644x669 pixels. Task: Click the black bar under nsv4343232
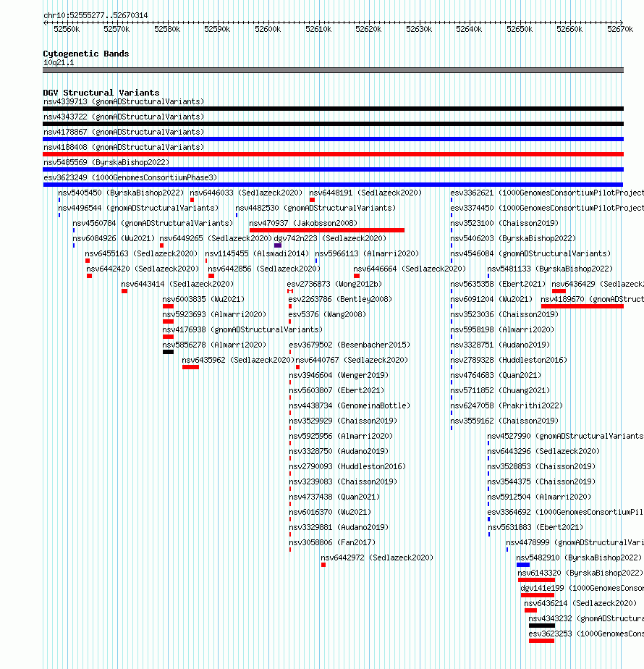[542, 626]
